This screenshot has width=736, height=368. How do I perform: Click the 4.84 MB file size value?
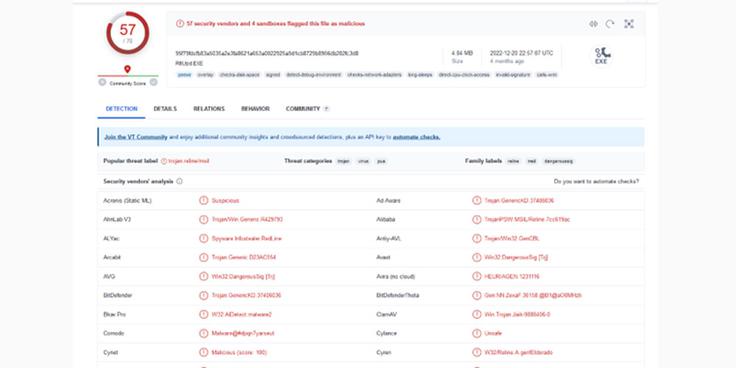pos(462,53)
